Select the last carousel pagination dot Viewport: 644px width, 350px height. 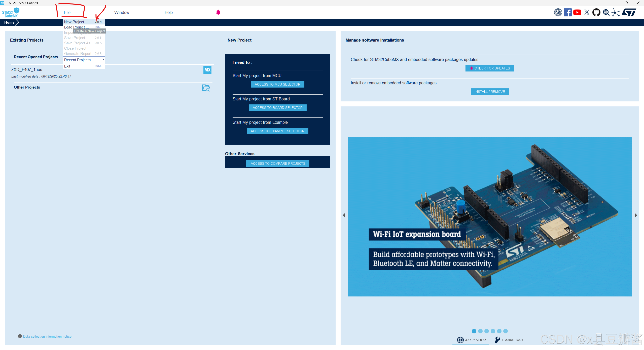[x=506, y=331]
